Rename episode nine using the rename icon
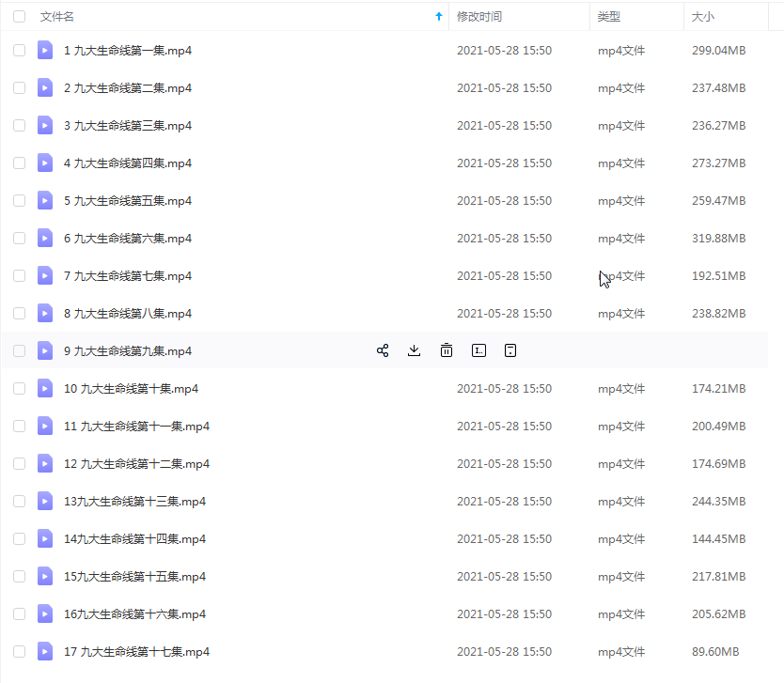Screen dimensions: 784x683 tap(478, 349)
